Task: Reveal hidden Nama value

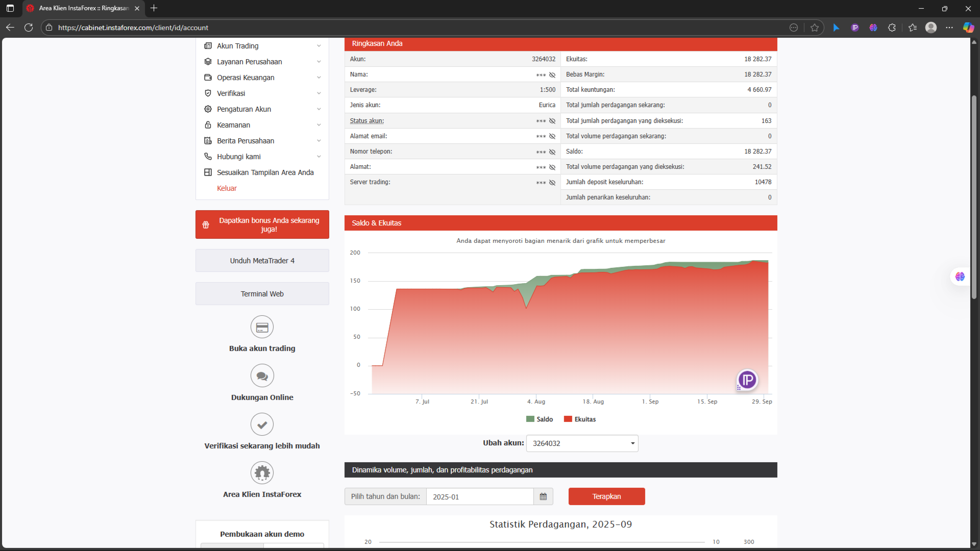Action: pyautogui.click(x=552, y=75)
